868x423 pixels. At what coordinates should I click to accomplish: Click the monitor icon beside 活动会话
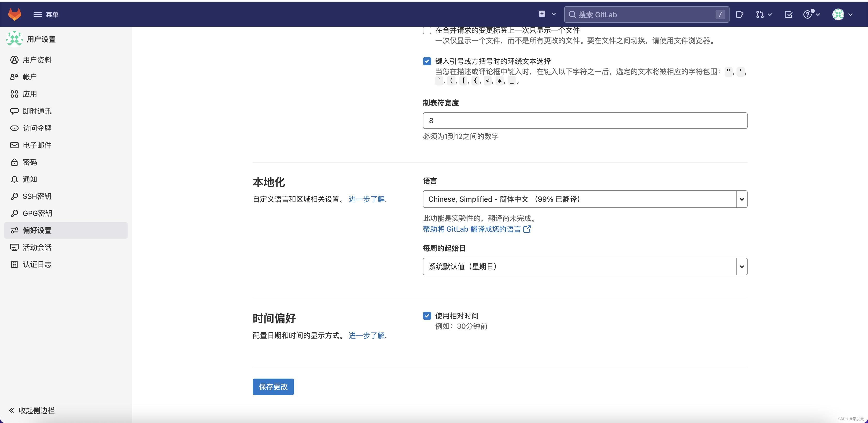tap(14, 248)
